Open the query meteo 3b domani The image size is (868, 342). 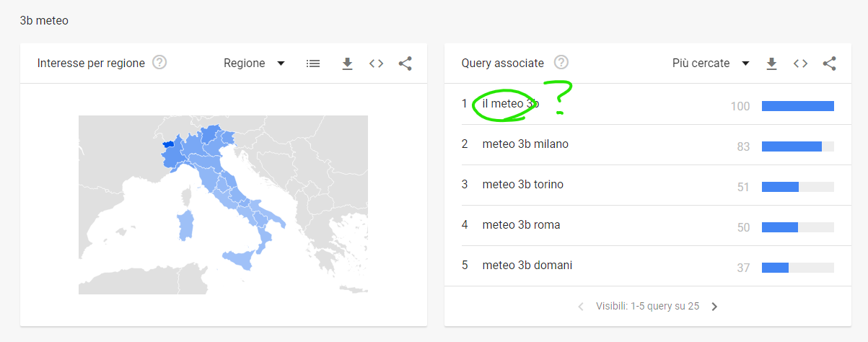tap(527, 266)
